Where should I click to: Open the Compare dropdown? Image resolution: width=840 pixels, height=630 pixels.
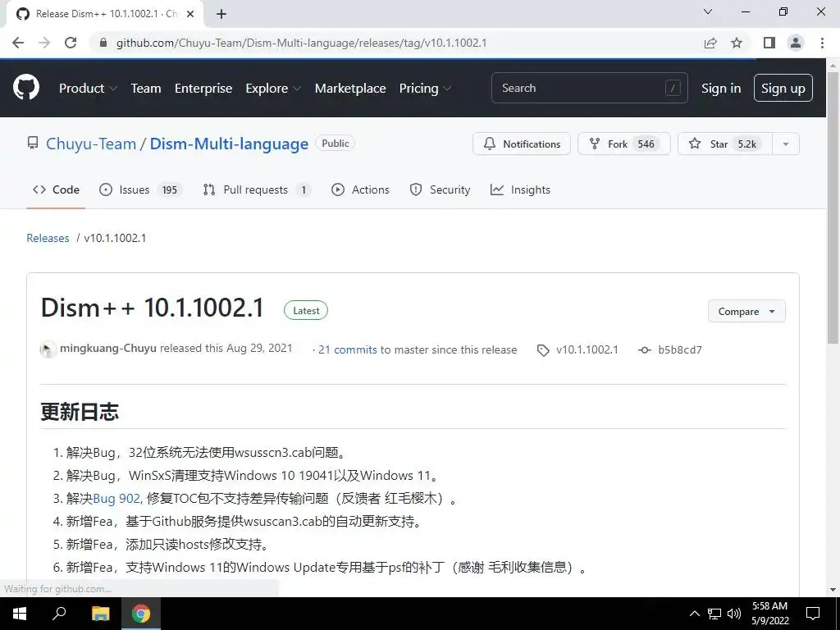pos(746,311)
